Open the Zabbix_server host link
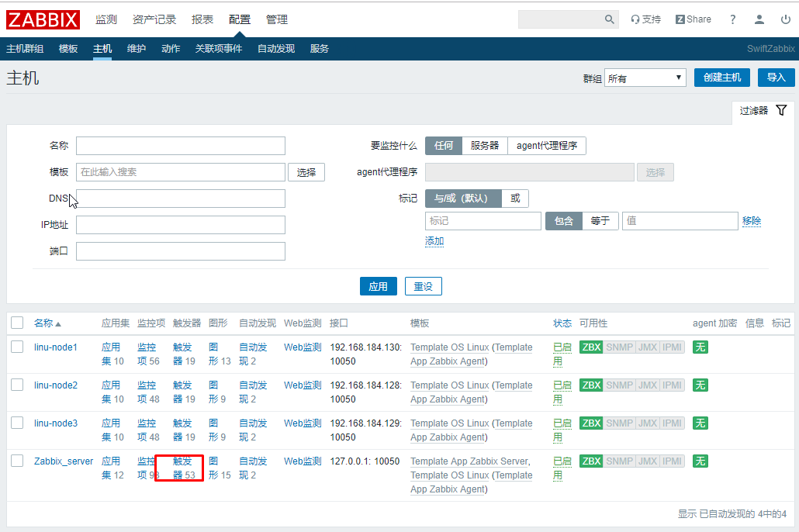 point(64,461)
